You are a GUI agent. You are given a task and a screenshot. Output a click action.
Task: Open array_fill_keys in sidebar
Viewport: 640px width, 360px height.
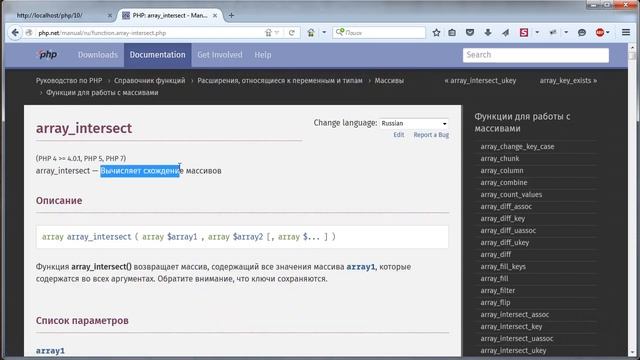[503, 267]
